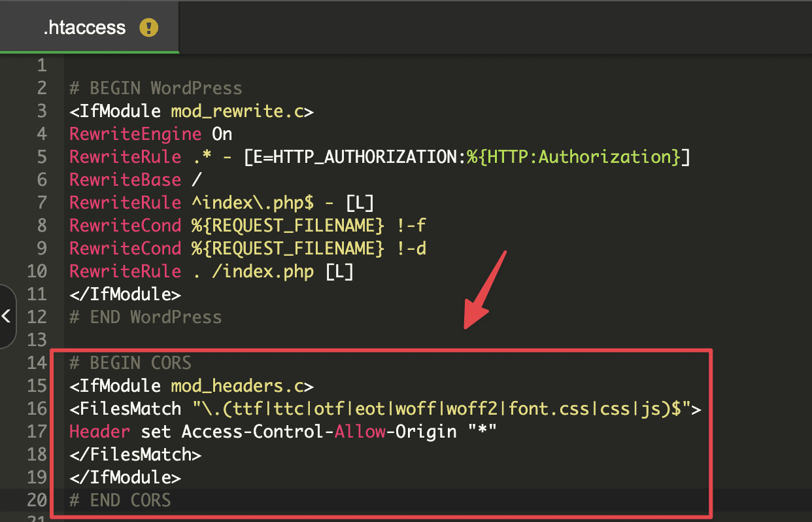Click the "%{HTTP:Authorization}" variable
The width and height of the screenshot is (812, 522).
click(573, 157)
